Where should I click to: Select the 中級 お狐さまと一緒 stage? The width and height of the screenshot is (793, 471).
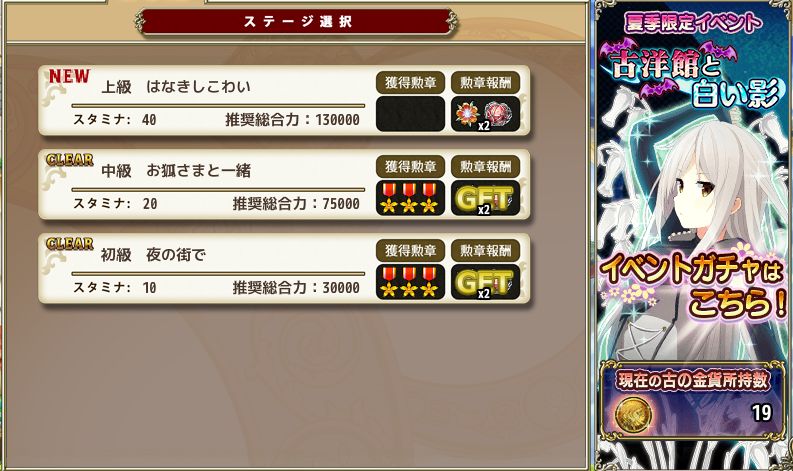(284, 185)
